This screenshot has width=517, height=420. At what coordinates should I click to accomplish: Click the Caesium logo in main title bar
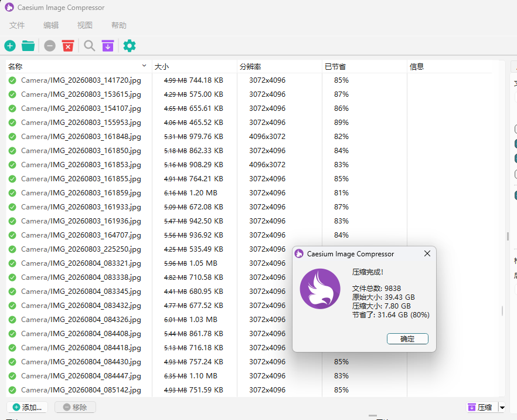pos(9,7)
